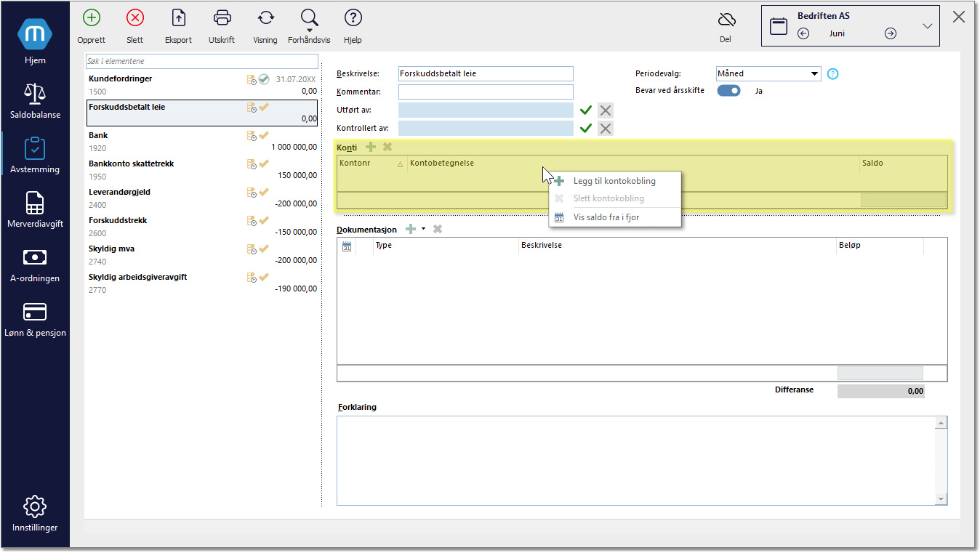
Task: Click the green status check for Kundefordringer
Action: pyautogui.click(x=265, y=79)
